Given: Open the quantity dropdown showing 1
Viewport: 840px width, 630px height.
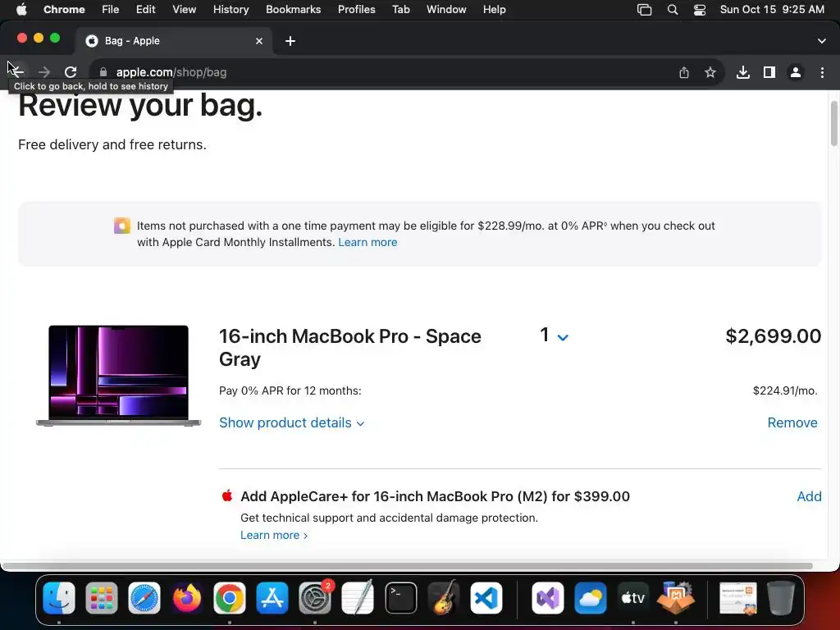Looking at the screenshot, I should tap(554, 336).
